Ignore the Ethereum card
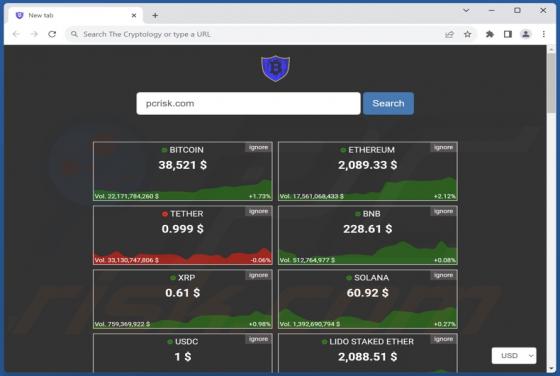Screen dimensions: 560x376 tap(444, 147)
